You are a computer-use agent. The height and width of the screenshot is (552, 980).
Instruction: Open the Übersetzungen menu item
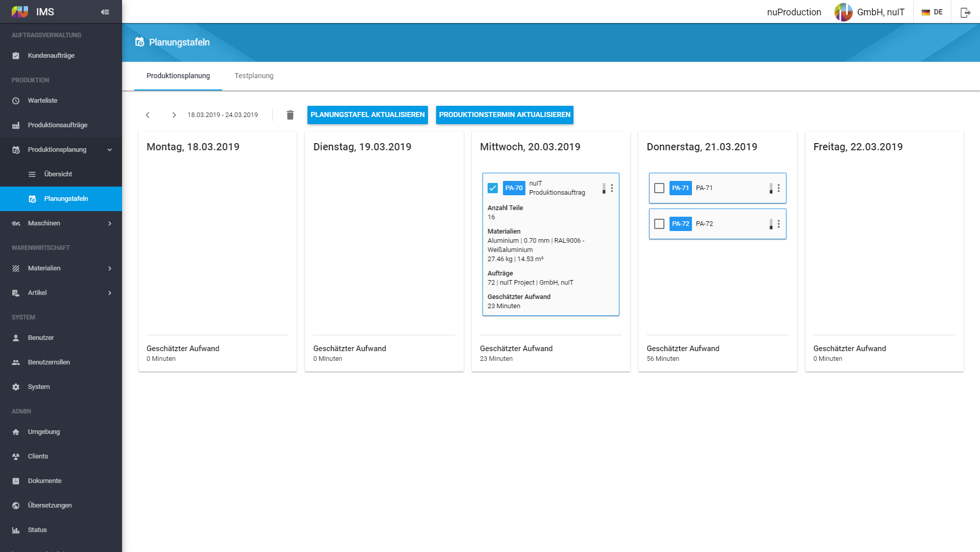point(61,505)
